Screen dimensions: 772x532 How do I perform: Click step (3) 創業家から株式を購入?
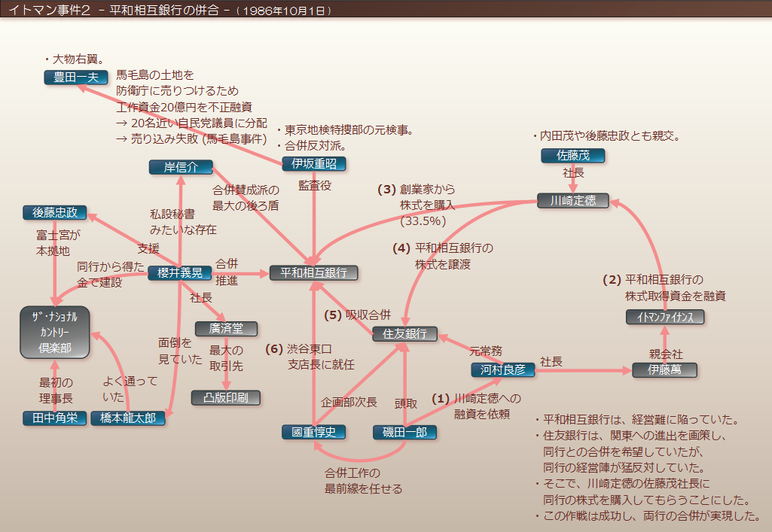coord(417,205)
